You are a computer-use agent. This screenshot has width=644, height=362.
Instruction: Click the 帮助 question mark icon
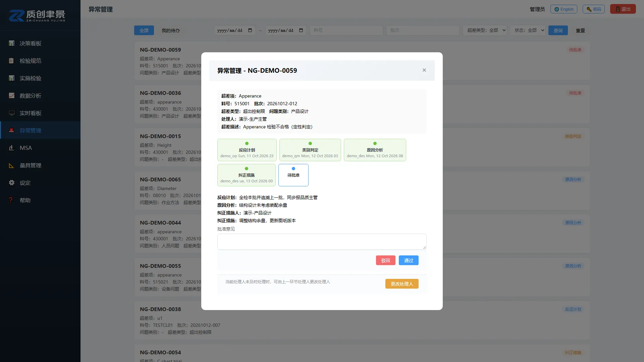coord(11,200)
